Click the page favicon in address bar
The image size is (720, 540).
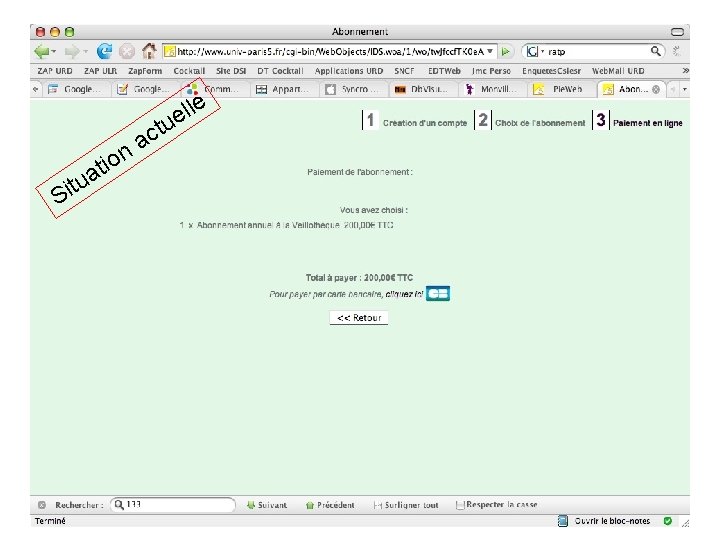pos(169,51)
